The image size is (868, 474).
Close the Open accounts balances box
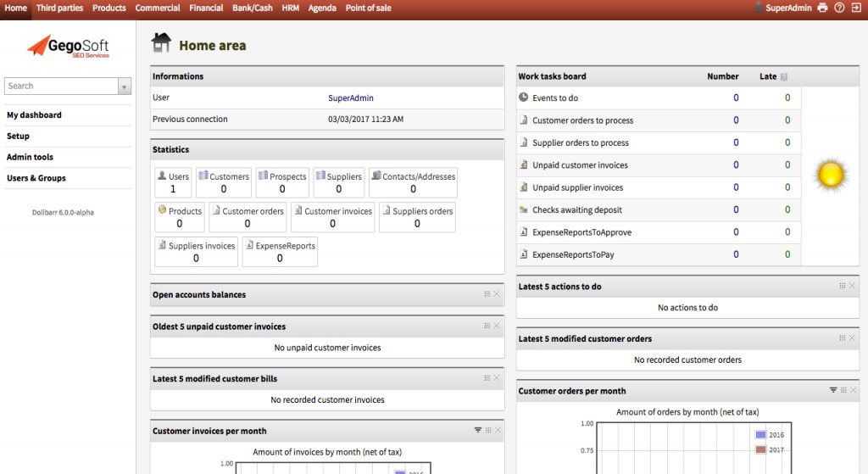tap(497, 294)
